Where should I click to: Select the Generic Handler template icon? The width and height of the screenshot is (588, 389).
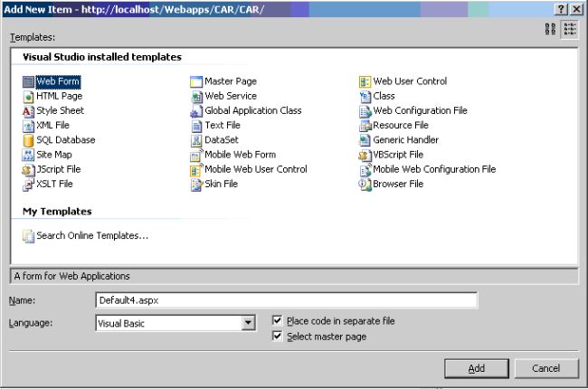[365, 140]
